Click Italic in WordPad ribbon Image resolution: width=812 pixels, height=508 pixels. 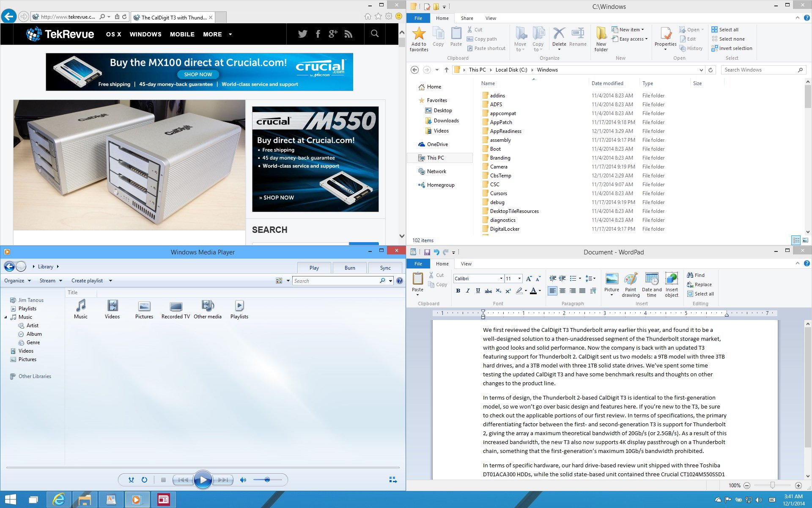pos(468,291)
